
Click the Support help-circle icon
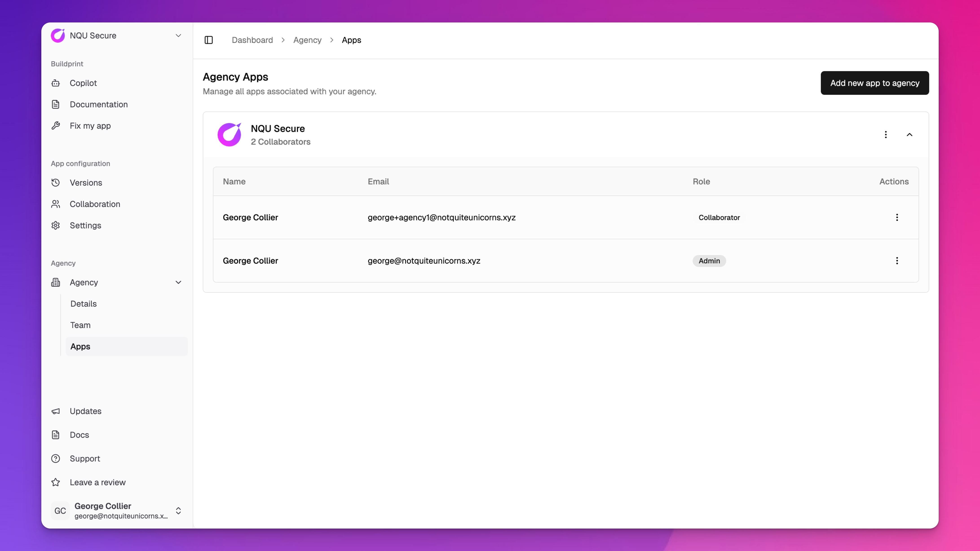pyautogui.click(x=55, y=458)
